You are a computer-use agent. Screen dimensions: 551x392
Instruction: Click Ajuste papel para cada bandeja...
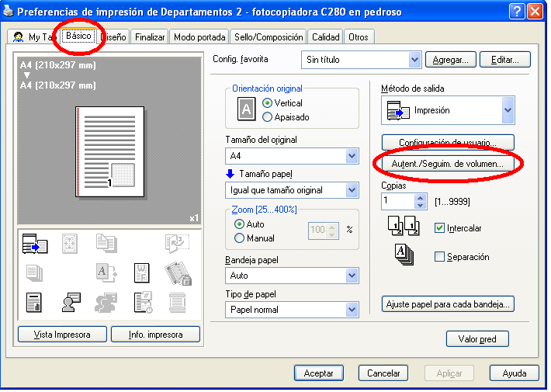(448, 304)
